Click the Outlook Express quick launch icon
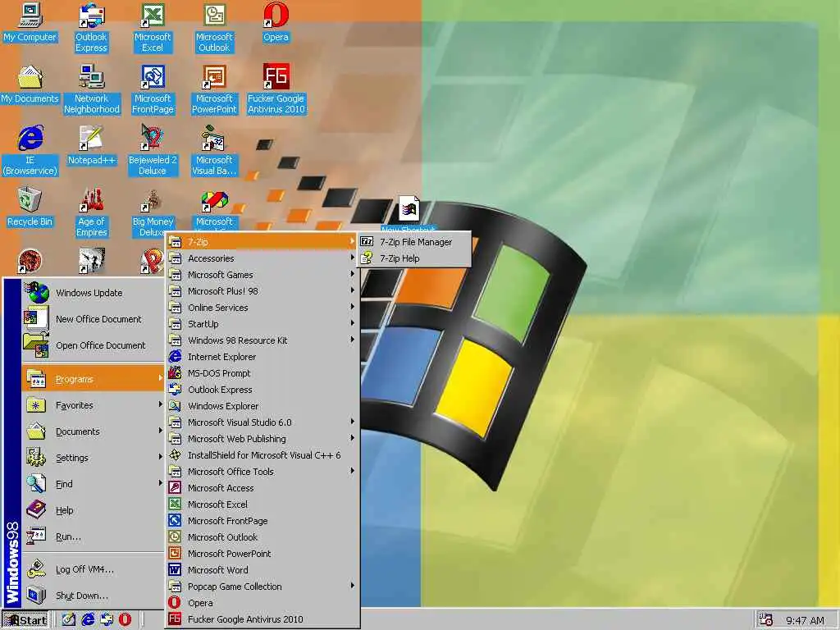 (107, 619)
